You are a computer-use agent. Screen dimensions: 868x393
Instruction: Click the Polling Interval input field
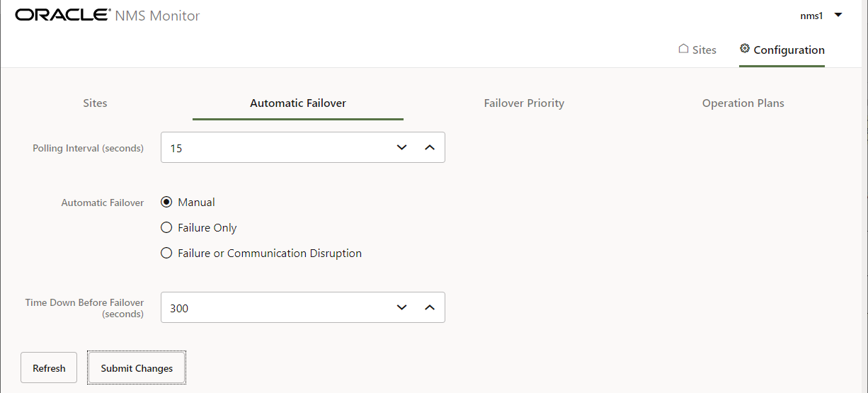click(276, 147)
